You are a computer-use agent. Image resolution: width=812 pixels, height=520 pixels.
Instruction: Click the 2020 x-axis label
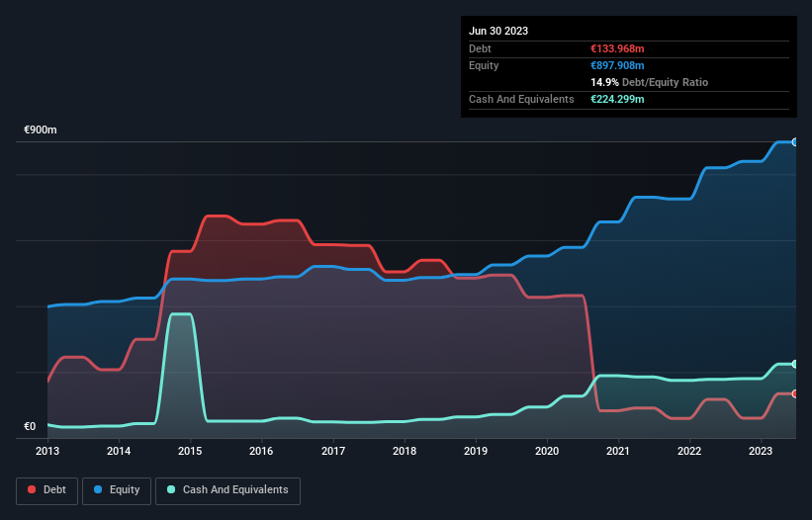(x=547, y=451)
